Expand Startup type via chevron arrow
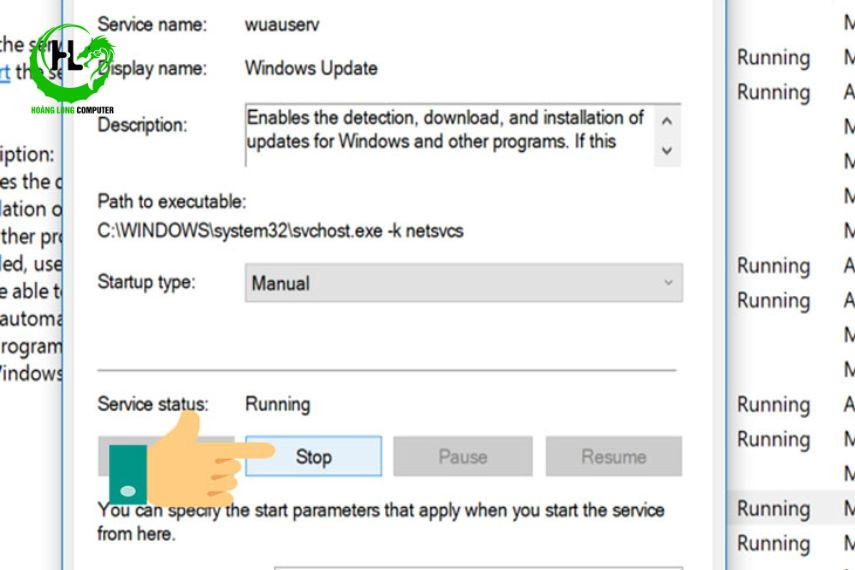This screenshot has width=855, height=570. (x=668, y=283)
